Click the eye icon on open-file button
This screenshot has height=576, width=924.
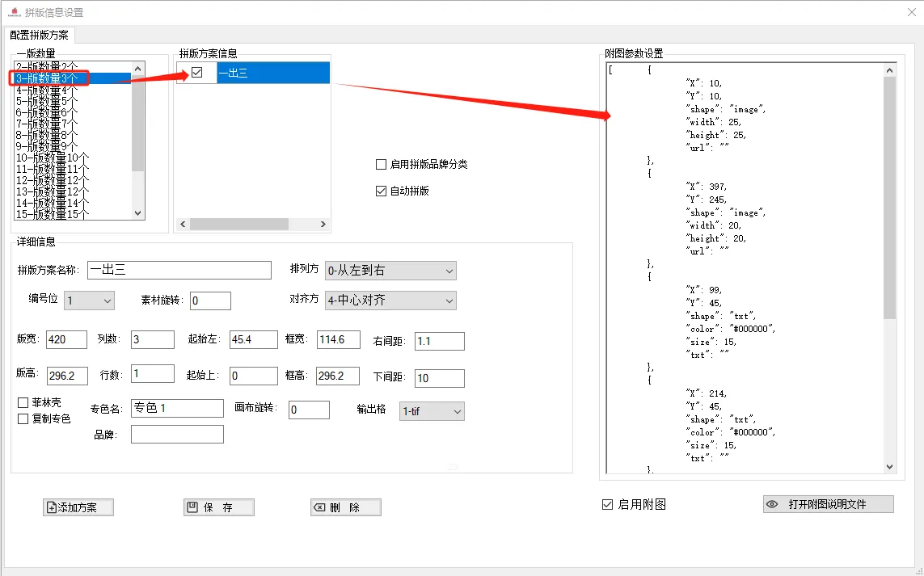point(772,504)
